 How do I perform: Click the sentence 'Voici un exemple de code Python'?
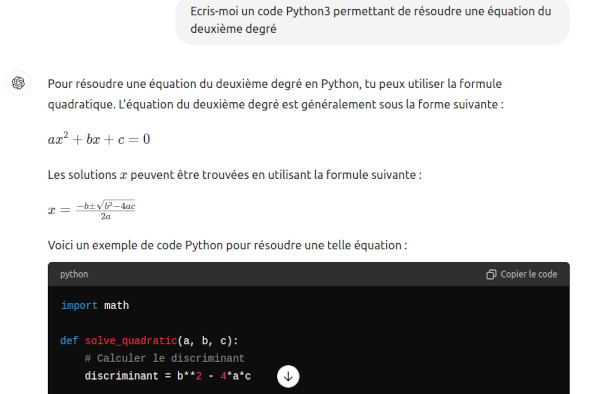pyautogui.click(x=227, y=245)
